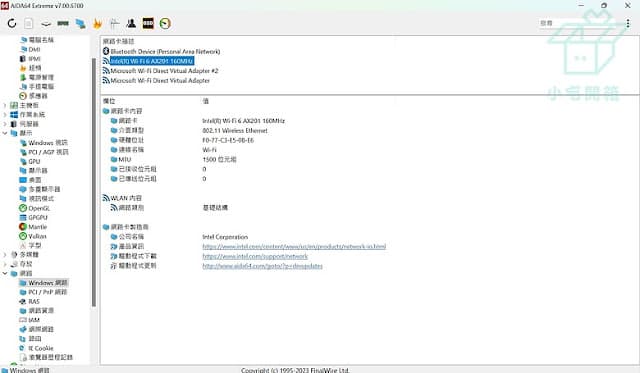Collapse the 顯示 display node
The width and height of the screenshot is (640, 373).
4,133
